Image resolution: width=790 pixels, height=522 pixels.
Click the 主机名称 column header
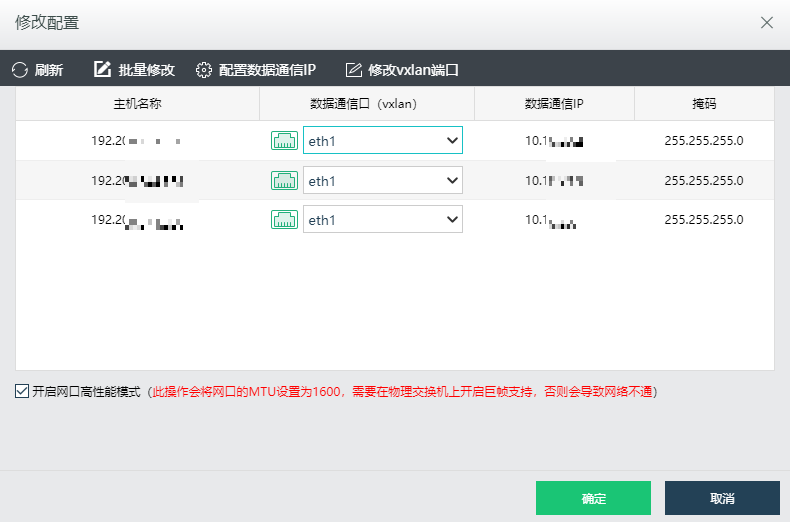(138, 104)
